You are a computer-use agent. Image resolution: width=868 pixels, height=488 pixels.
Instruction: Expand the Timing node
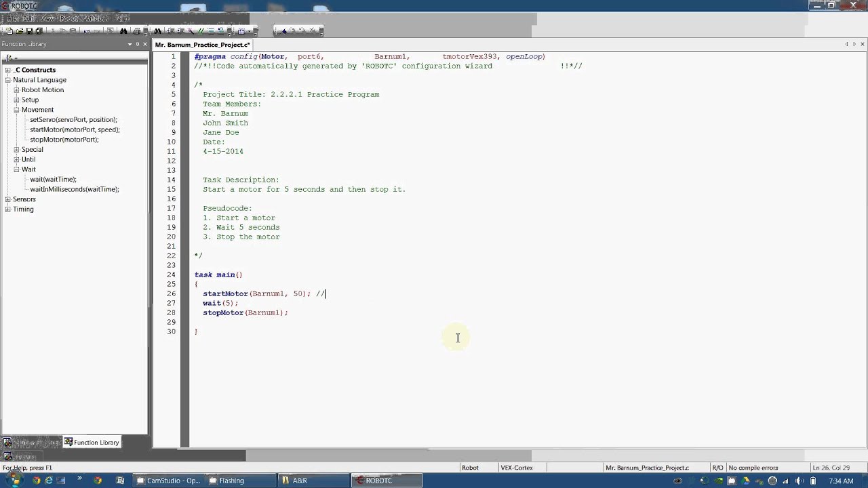point(8,209)
